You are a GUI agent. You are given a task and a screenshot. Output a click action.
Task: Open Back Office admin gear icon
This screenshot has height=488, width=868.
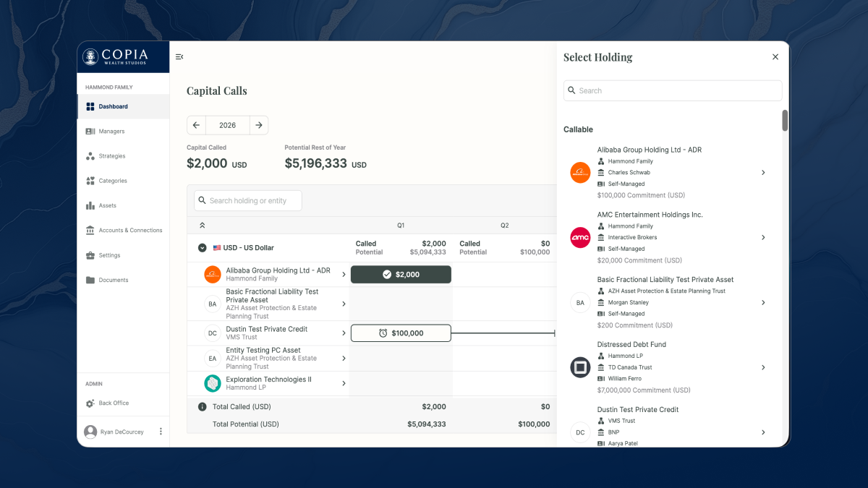tap(90, 403)
